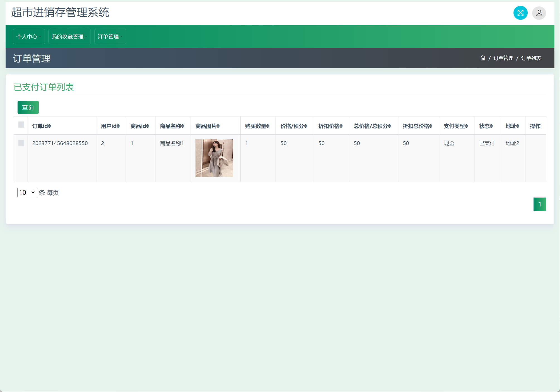Open the product dress thumbnail image
The height and width of the screenshot is (392, 560).
pos(214,158)
